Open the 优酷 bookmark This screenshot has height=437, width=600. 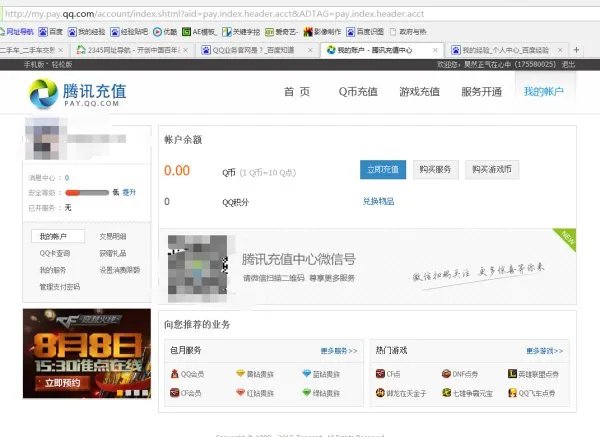165,32
